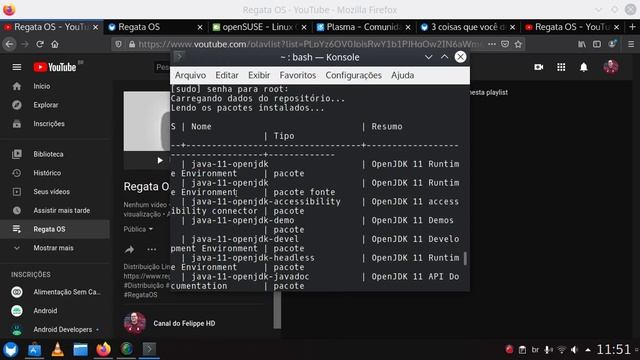Open Favoritos menu in Konsole
Viewport: 640px width, 360px height.
click(298, 75)
